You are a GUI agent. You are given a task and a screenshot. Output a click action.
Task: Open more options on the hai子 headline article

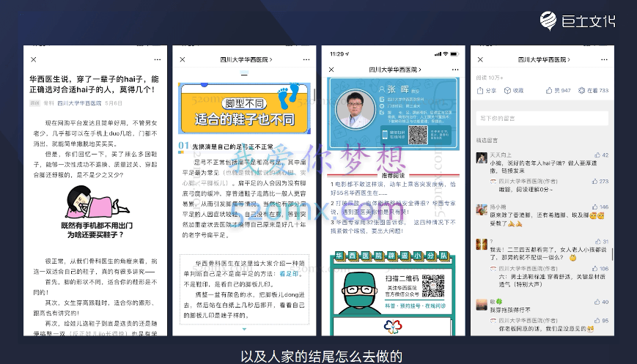pos(157,59)
